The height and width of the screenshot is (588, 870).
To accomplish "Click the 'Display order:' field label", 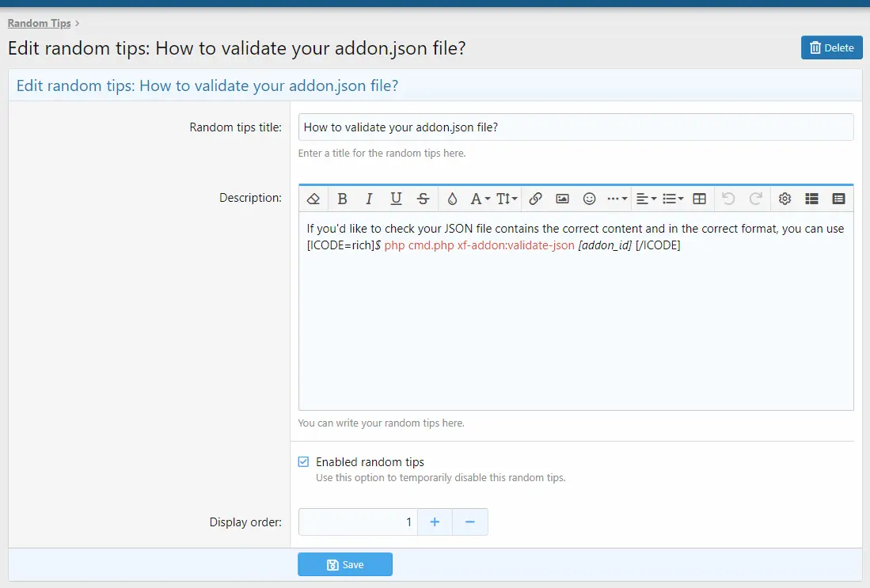I will click(245, 522).
